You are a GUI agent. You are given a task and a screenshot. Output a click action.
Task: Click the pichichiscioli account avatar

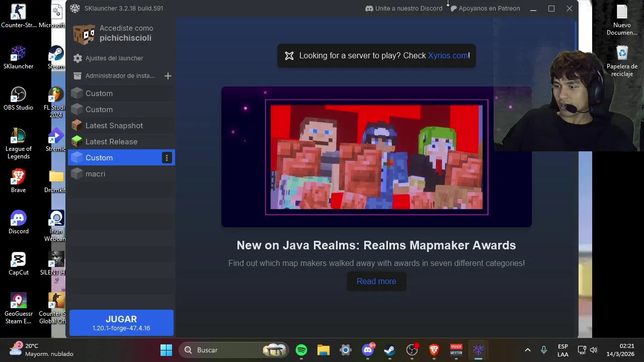pos(84,34)
